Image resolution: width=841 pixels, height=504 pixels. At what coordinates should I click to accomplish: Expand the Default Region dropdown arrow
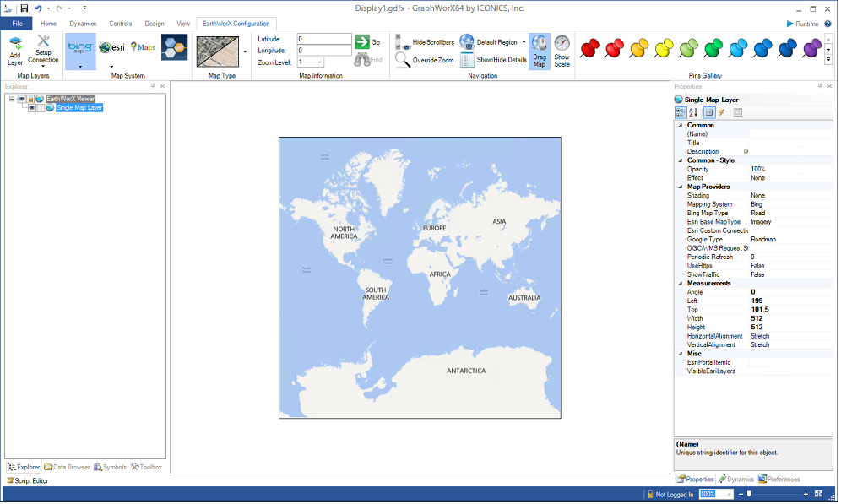click(x=524, y=42)
